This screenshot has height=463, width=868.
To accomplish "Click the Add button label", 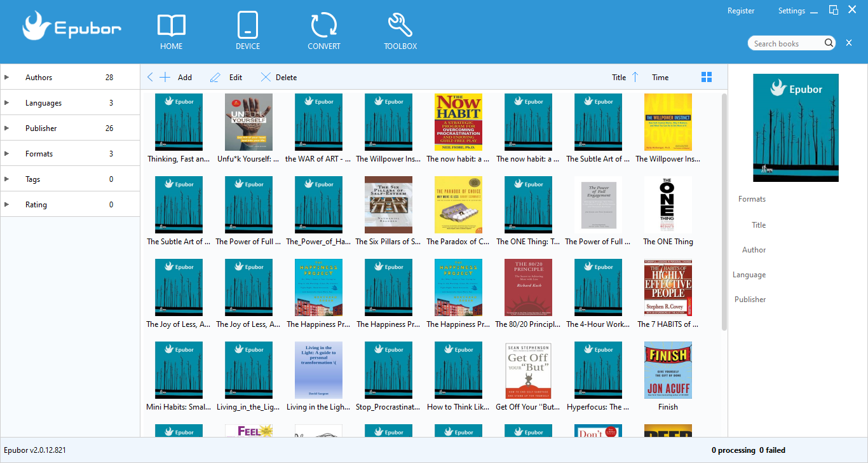I will point(185,78).
